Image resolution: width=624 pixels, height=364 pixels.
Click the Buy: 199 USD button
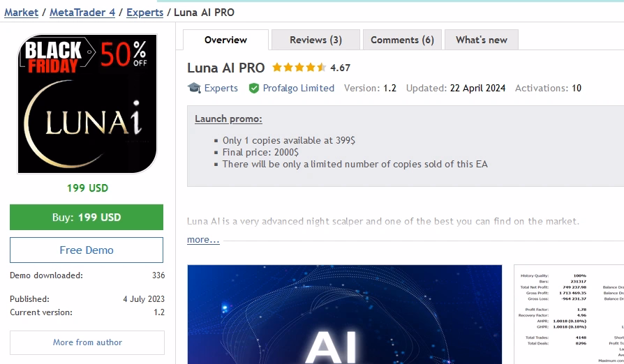click(x=87, y=218)
